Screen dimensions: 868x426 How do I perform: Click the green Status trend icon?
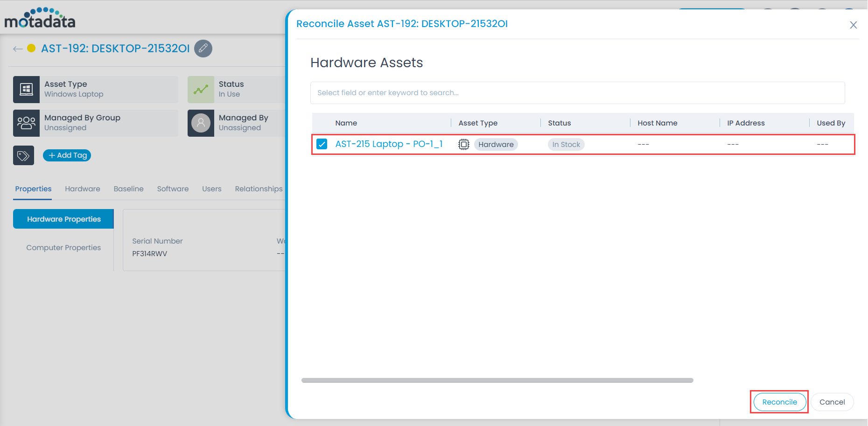click(201, 89)
